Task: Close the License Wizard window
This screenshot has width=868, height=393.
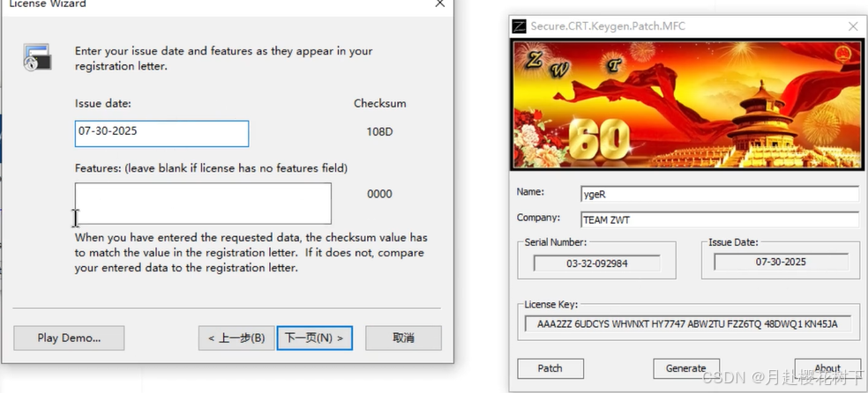Action: click(x=439, y=4)
